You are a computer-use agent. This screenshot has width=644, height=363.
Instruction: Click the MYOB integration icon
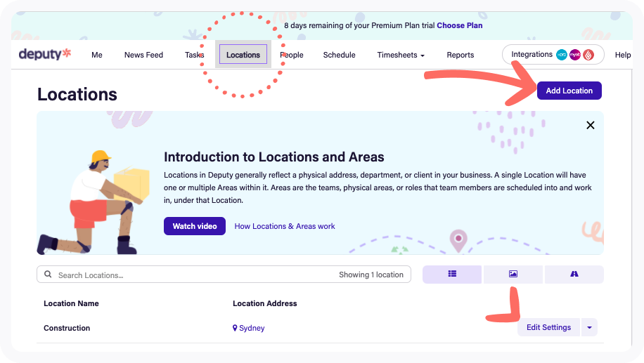point(574,55)
